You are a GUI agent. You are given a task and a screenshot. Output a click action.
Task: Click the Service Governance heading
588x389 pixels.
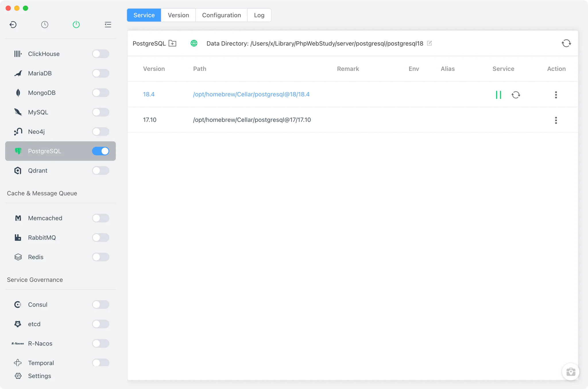pos(35,280)
